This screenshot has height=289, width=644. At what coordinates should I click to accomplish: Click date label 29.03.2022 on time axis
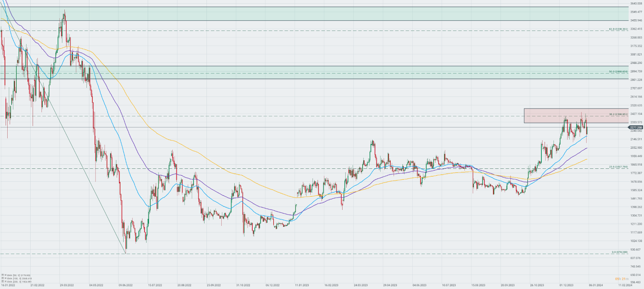click(67, 285)
